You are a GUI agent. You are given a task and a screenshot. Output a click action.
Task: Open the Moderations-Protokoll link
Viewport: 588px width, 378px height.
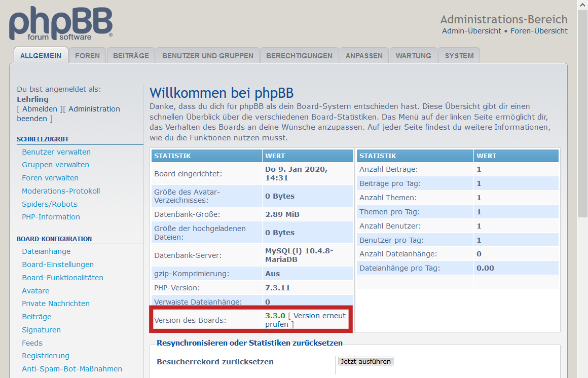(x=61, y=191)
